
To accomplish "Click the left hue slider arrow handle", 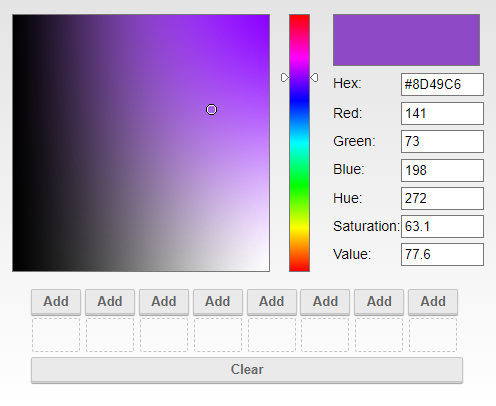I will click(285, 78).
